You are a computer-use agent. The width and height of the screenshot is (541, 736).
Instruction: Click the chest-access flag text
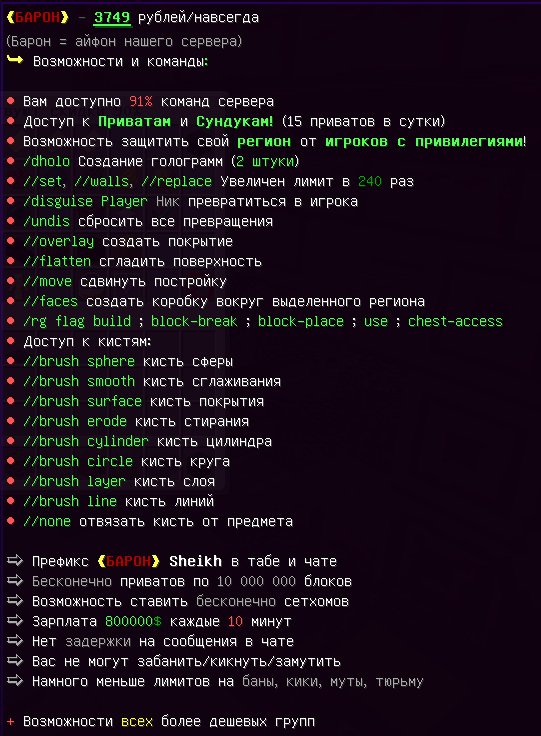pos(455,321)
